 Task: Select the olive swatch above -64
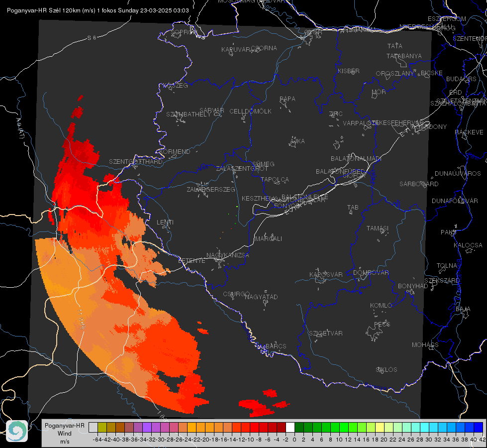click(x=102, y=427)
